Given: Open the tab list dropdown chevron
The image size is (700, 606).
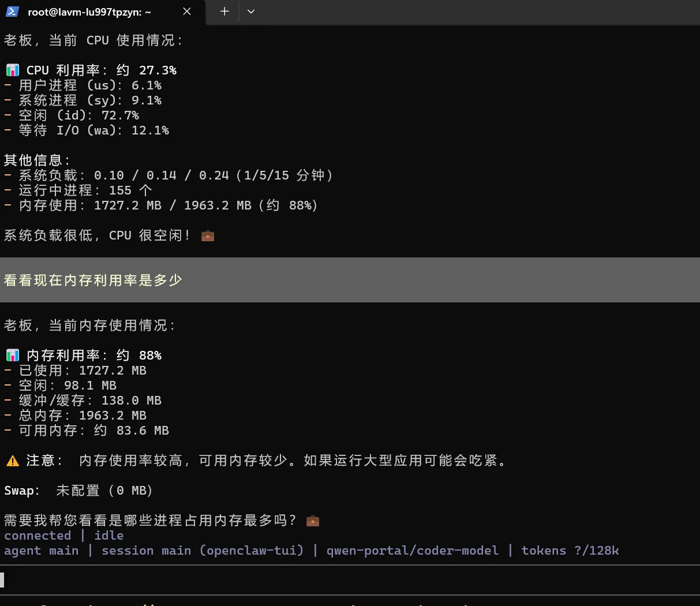Looking at the screenshot, I should click(x=250, y=12).
